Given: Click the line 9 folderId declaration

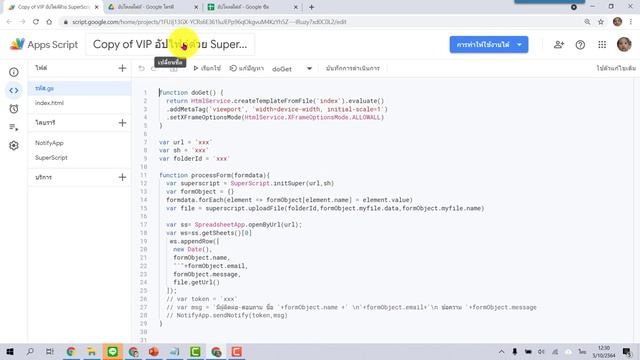Looking at the screenshot, I should 194,158.
